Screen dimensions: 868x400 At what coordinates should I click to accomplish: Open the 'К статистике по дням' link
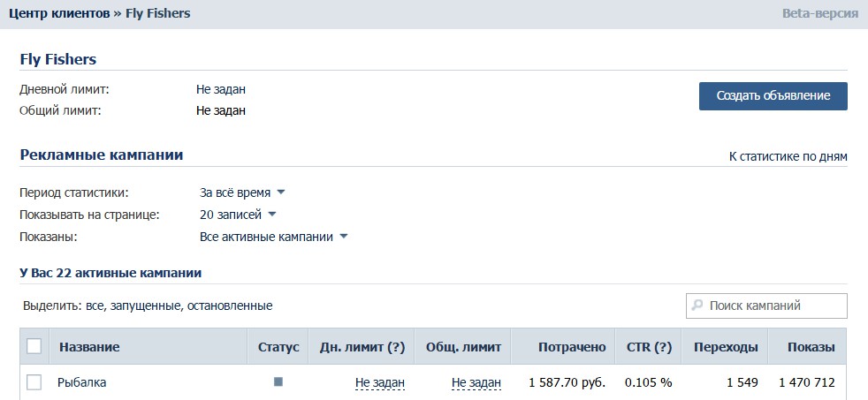pos(788,156)
